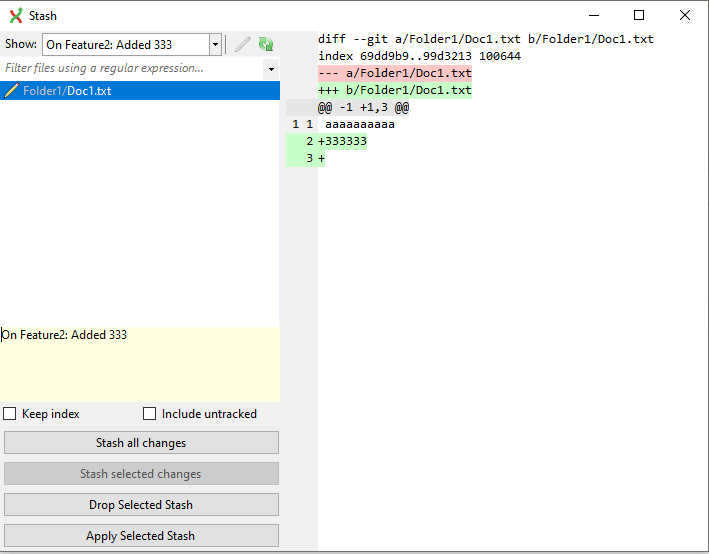709x554 pixels.
Task: Click the pencil icon beside Folder1/Doc1.txt
Action: (x=11, y=90)
